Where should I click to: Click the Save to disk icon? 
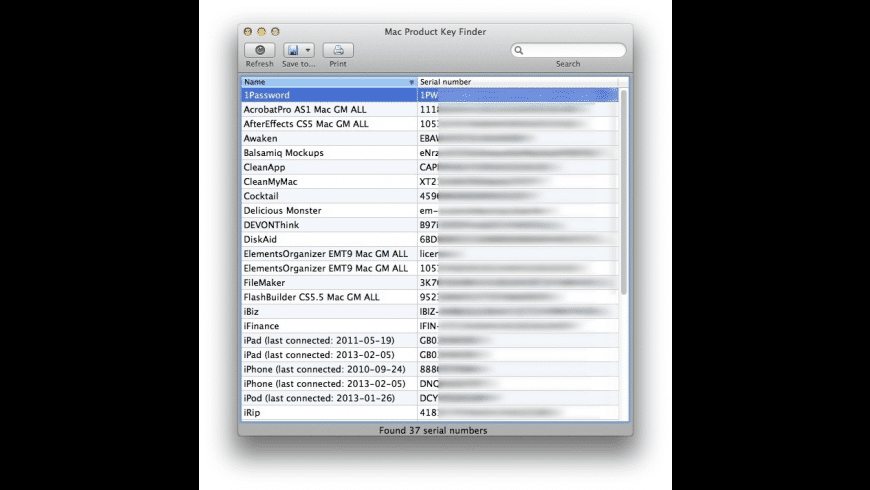[292, 50]
